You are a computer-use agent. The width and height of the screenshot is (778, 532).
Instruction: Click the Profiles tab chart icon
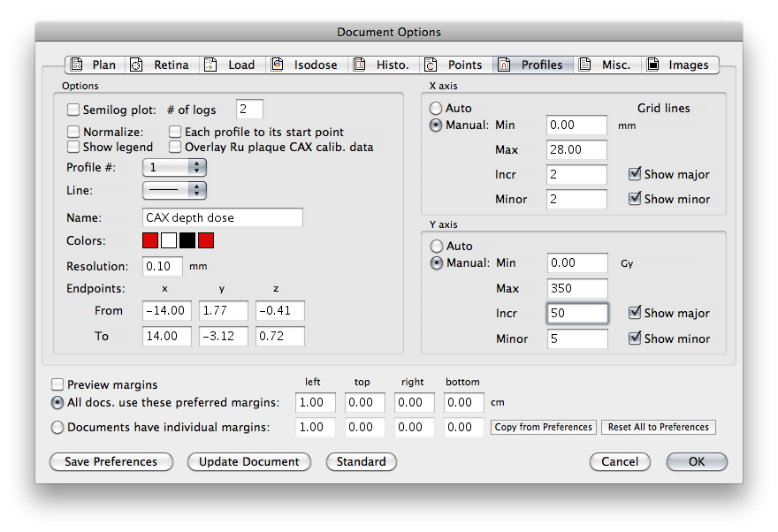(x=504, y=65)
